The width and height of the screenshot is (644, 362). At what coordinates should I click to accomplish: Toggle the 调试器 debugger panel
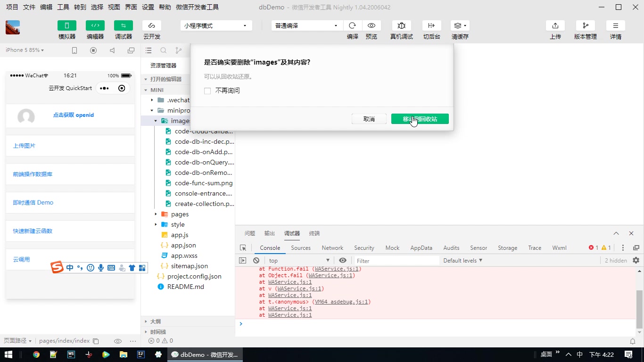(123, 25)
